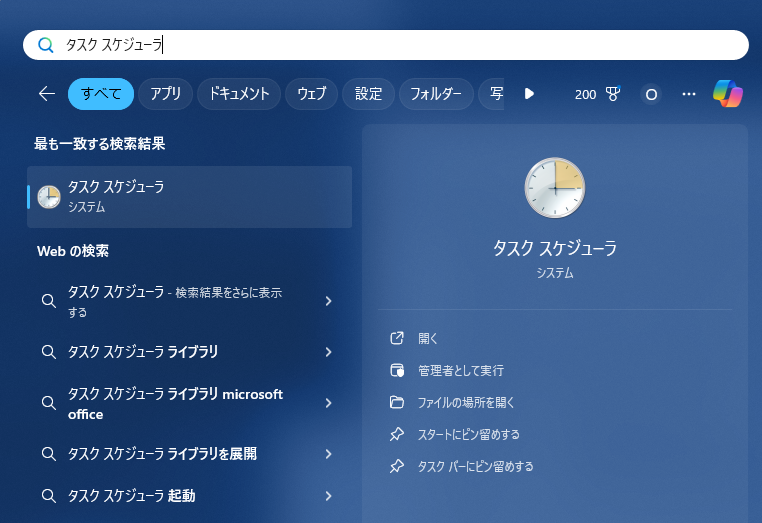
Task: Click the folder icon beside ファイルの場所を開く
Action: point(397,402)
